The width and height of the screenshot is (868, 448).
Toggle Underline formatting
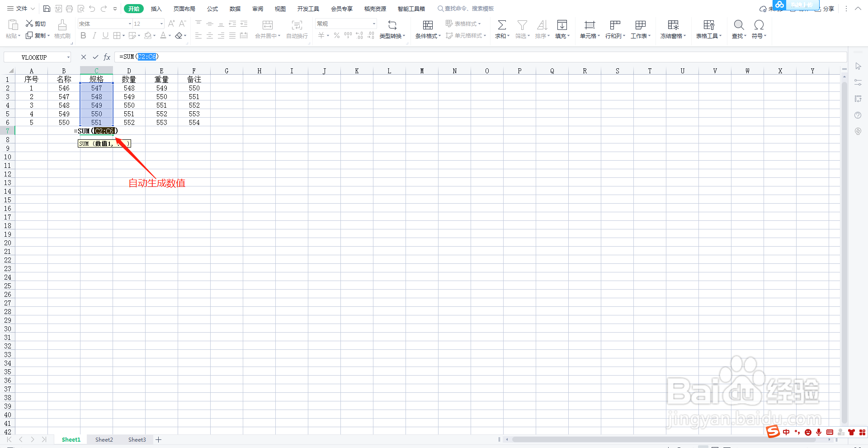click(x=105, y=35)
